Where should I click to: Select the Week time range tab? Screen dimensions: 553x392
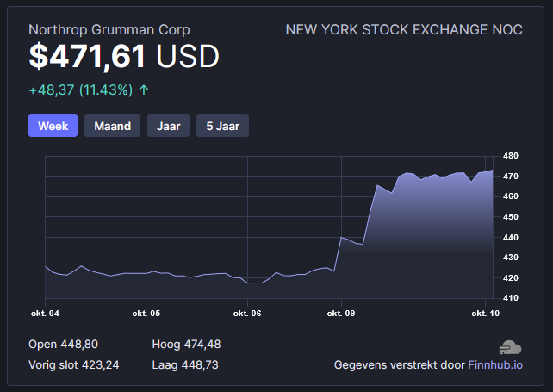click(x=53, y=125)
